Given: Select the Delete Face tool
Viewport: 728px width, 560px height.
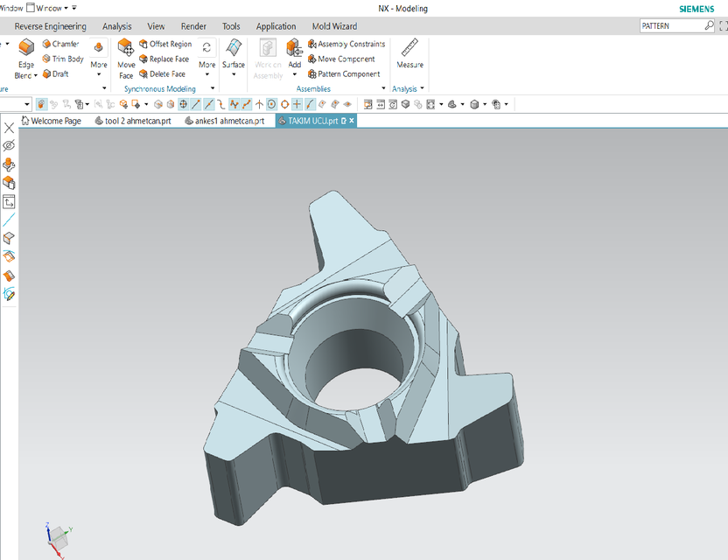Looking at the screenshot, I should tap(166, 73).
